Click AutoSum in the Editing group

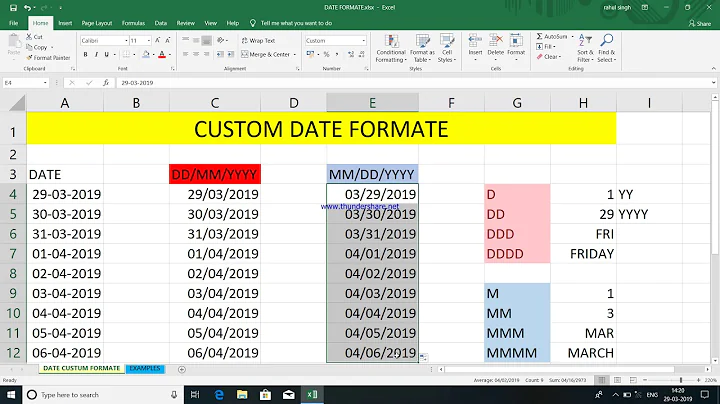552,36
